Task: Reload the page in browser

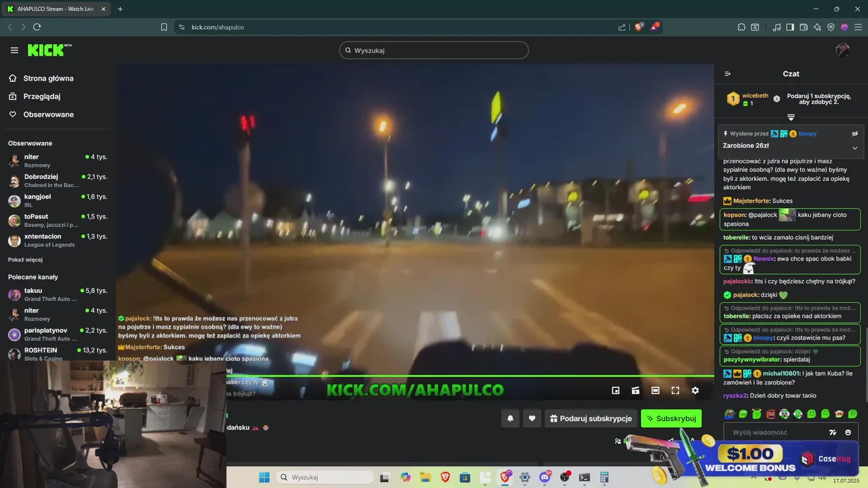Action: click(37, 27)
